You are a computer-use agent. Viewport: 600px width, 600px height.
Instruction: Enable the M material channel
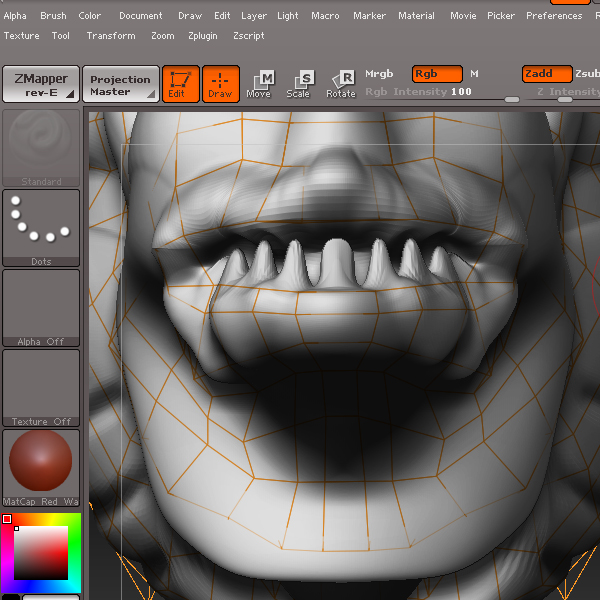pyautogui.click(x=474, y=73)
